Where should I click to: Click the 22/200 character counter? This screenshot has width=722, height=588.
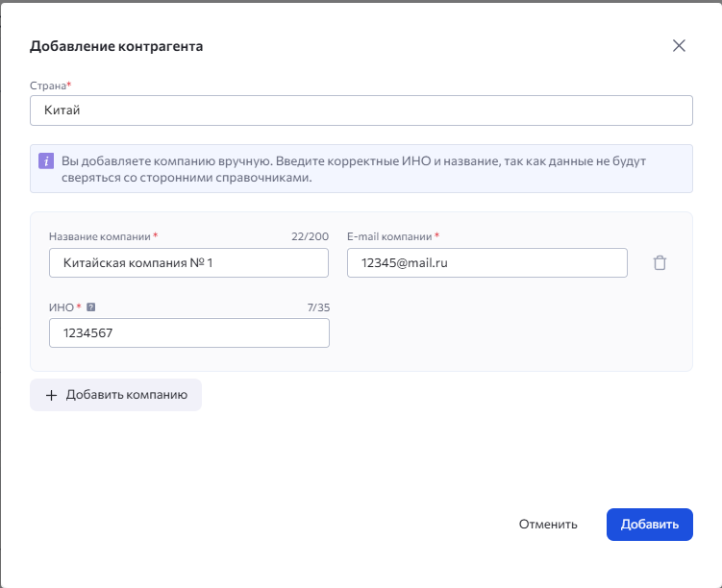pyautogui.click(x=310, y=236)
